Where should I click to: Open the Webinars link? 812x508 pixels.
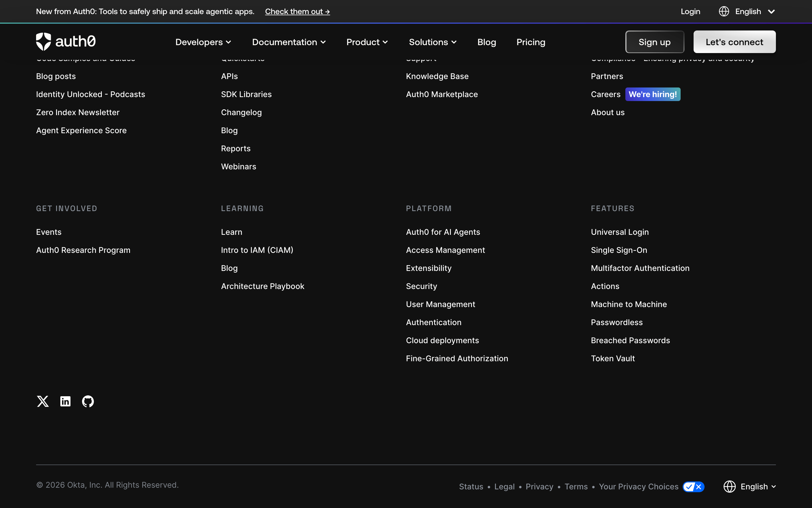239,166
